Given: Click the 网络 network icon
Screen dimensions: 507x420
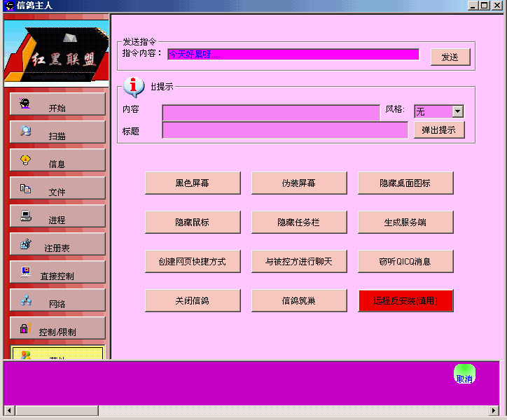Looking at the screenshot, I should [x=25, y=300].
